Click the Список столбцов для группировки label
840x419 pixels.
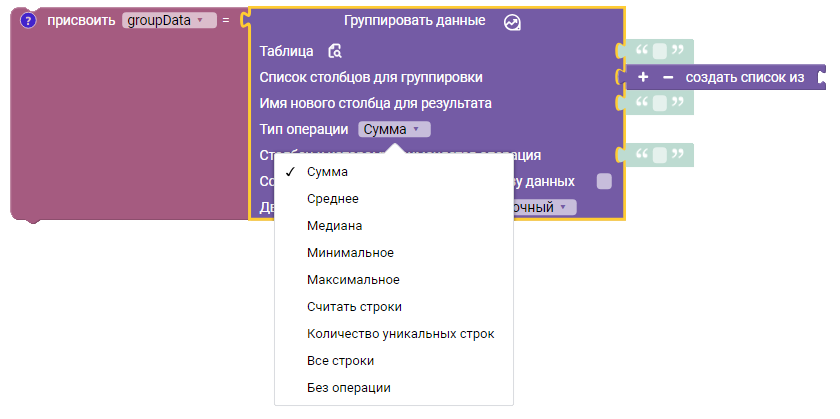pyautogui.click(x=371, y=77)
